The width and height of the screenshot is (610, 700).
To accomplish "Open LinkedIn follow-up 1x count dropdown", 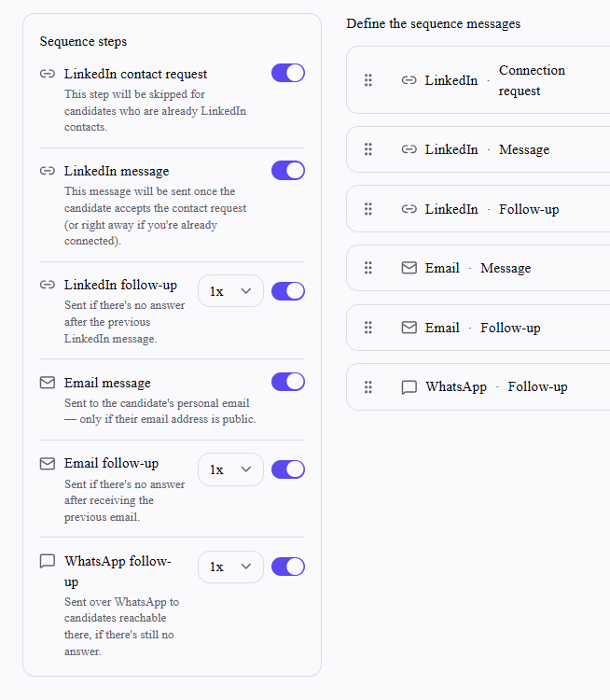I will (230, 291).
